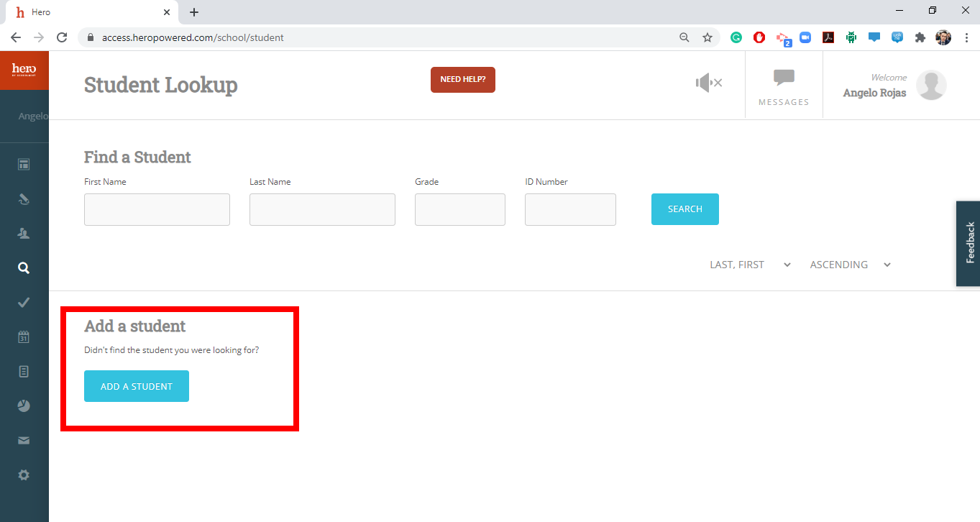Open the dashboard icon in the sidebar

coord(24,165)
